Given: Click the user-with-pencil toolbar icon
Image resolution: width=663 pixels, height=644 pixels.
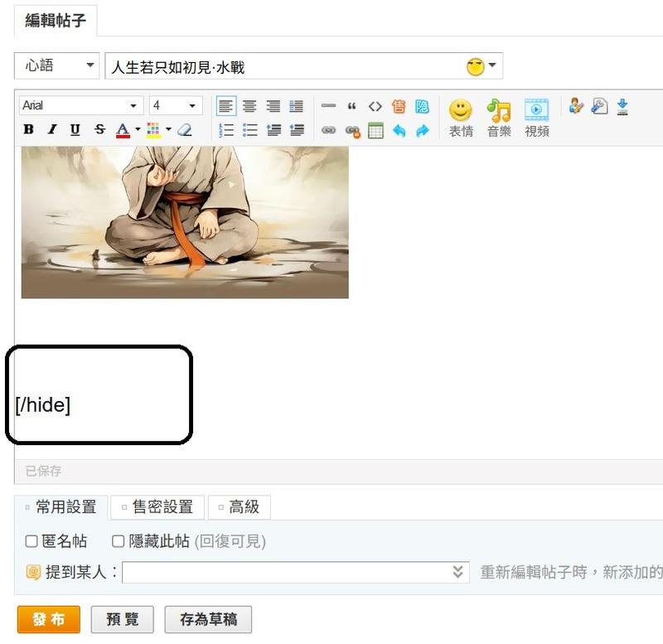Looking at the screenshot, I should [576, 106].
